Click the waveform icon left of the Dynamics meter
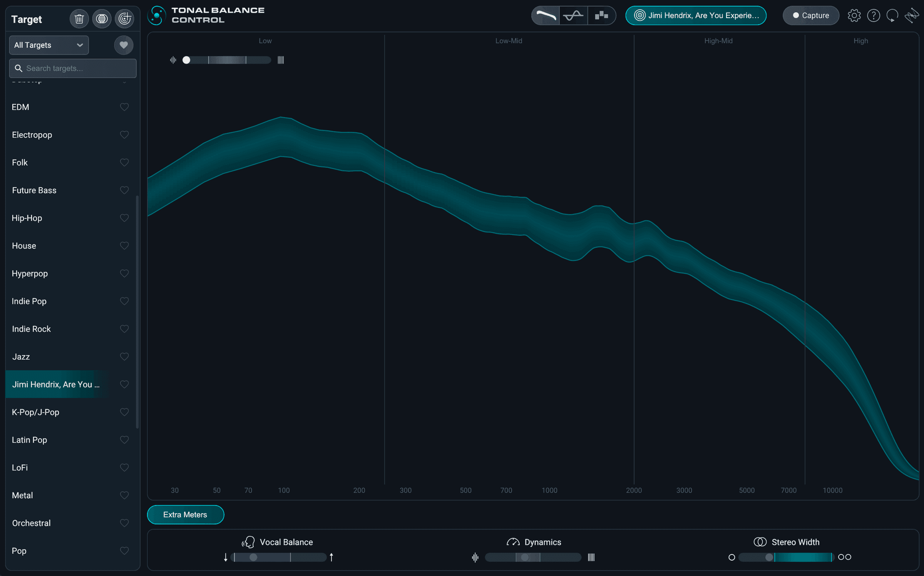924x576 pixels. point(475,557)
